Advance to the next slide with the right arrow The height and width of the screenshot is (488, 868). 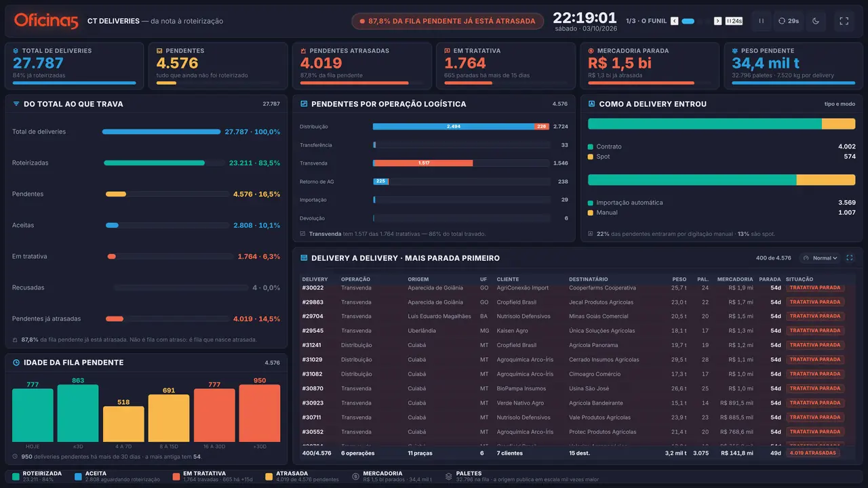point(717,21)
